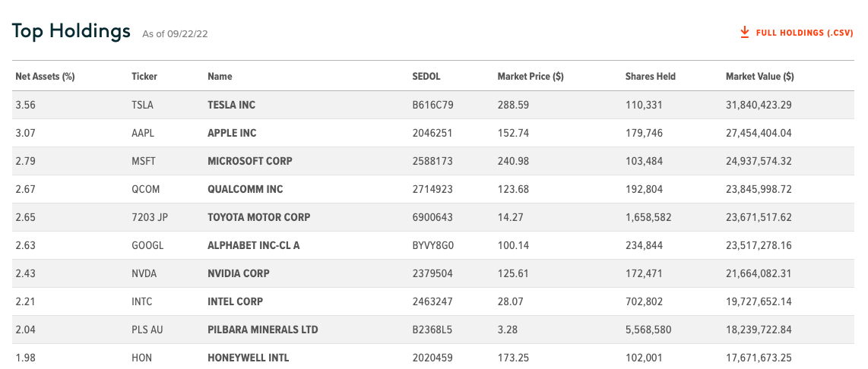This screenshot has height=369, width=868.
Task: Click Apple's SEDOL 2046251
Action: pyautogui.click(x=432, y=133)
